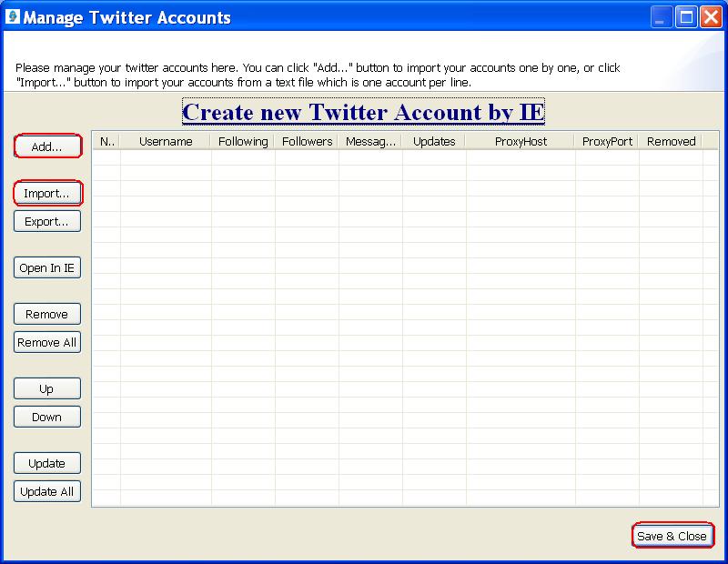The image size is (728, 564).
Task: Click the Add... button
Action: pyautogui.click(x=47, y=146)
